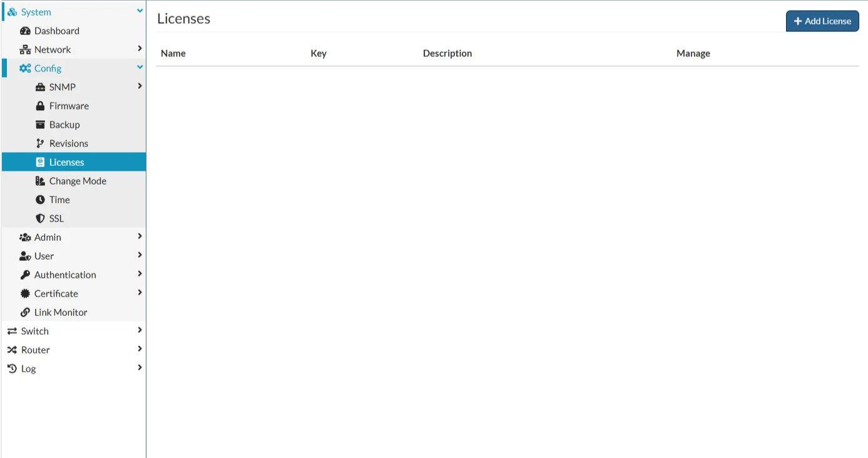Open the Time settings page
The width and height of the screenshot is (868, 458).
point(74,200)
